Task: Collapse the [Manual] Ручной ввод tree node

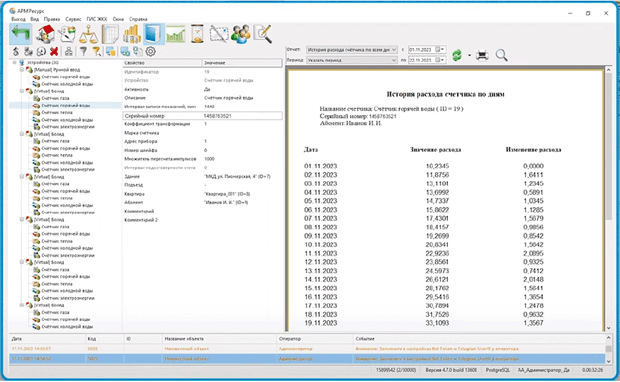Action: point(22,70)
